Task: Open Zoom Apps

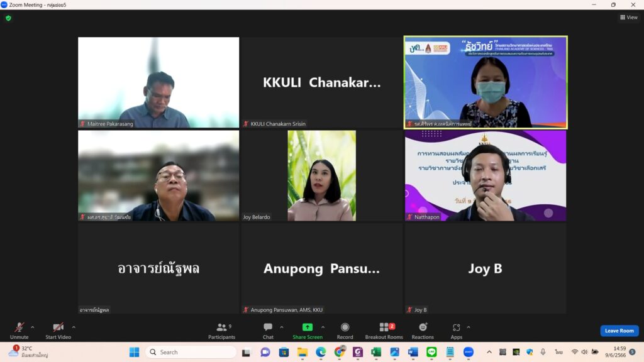Action: point(456,331)
